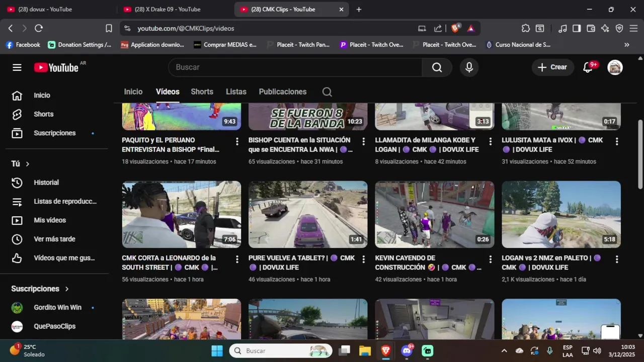Start voice search with the microphone icon
644x362 pixels.
tap(469, 67)
